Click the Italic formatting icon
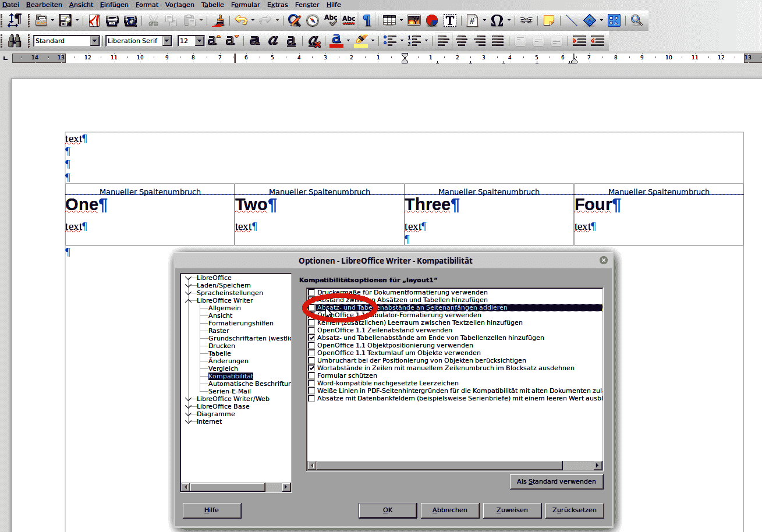Screen dimensions: 762x532 [x=273, y=41]
